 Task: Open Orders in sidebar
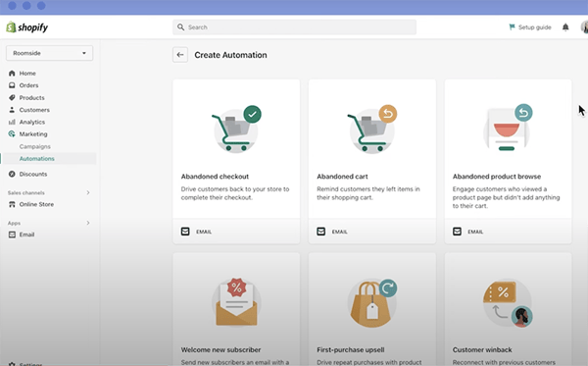point(28,85)
